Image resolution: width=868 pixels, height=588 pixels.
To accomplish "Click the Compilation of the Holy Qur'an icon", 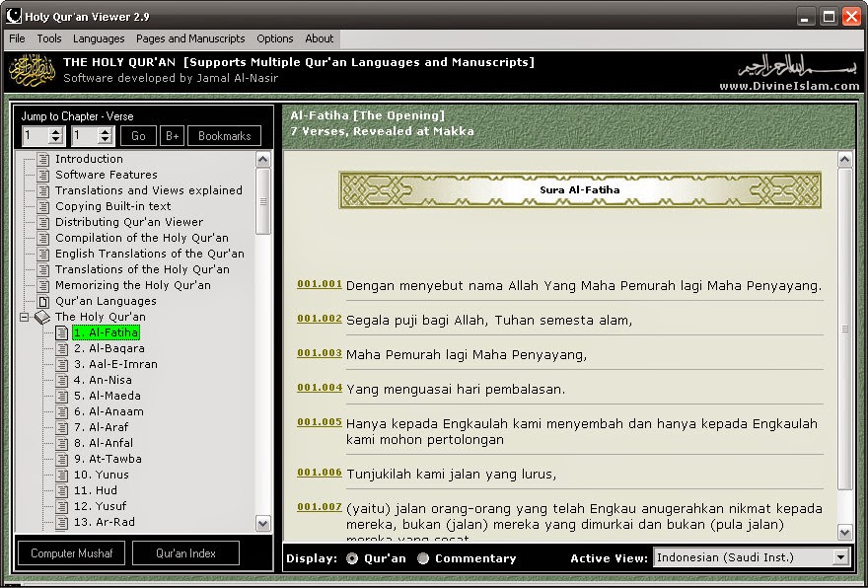I will pos(42,238).
